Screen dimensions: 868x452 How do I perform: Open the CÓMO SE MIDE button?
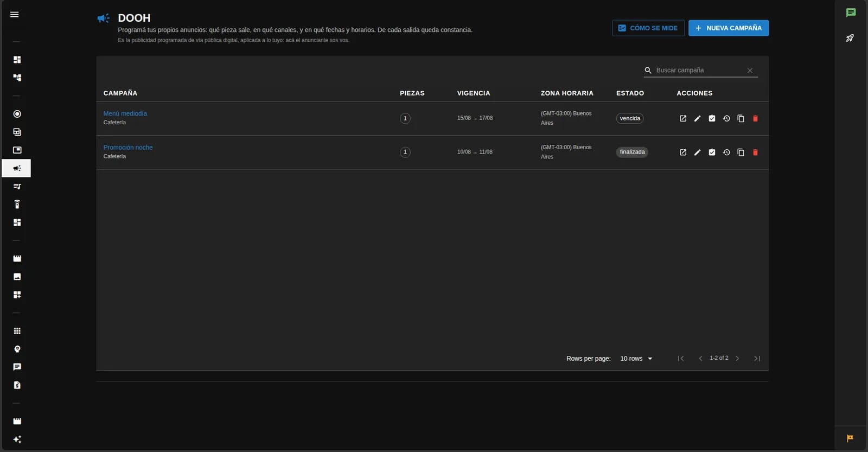(648, 28)
